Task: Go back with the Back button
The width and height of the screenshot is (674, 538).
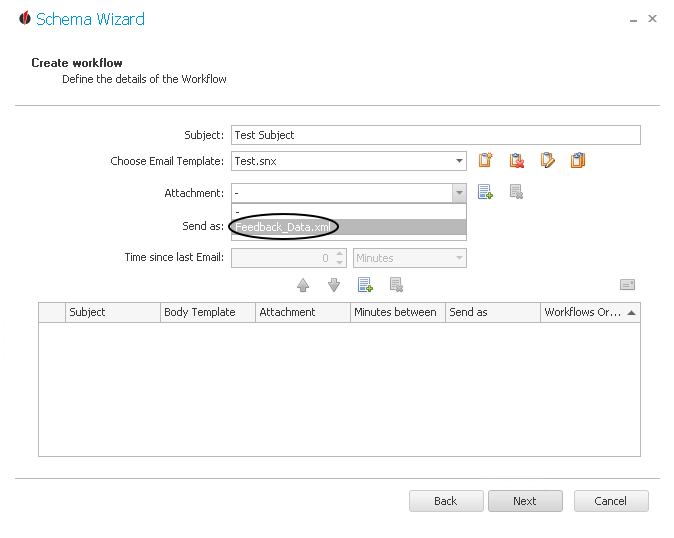Action: (446, 501)
